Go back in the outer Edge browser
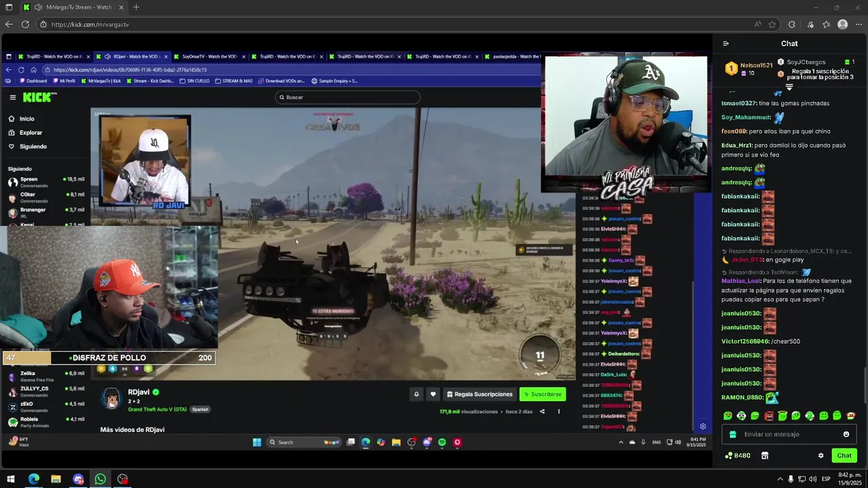The height and width of the screenshot is (488, 868). coord(9,24)
